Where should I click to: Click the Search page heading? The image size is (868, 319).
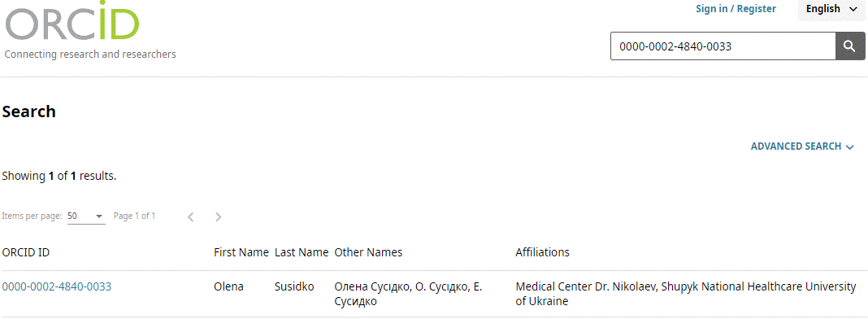pos(28,111)
